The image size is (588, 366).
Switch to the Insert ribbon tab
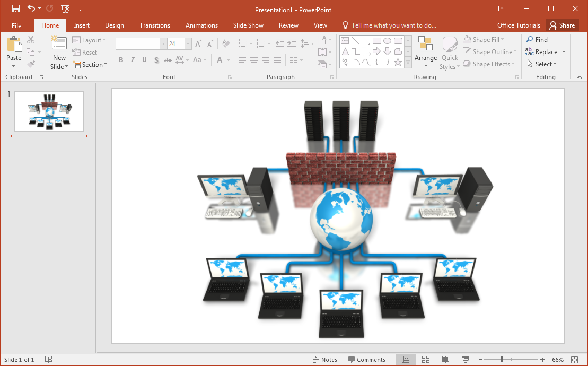(x=82, y=25)
